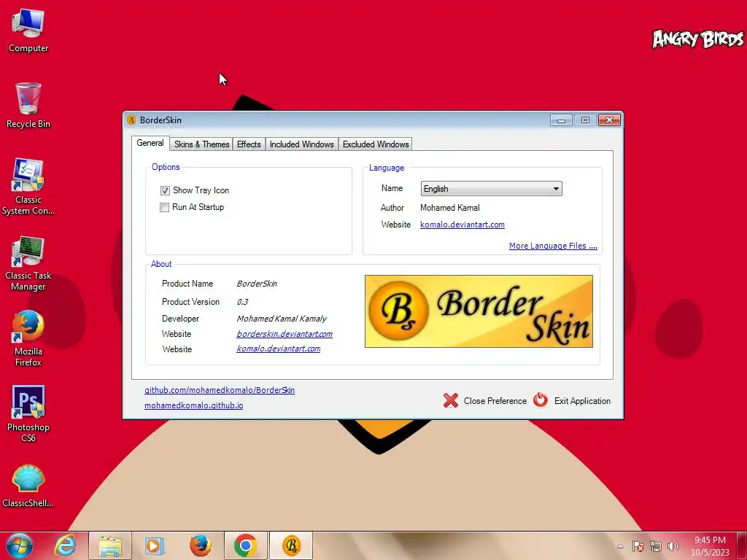The width and height of the screenshot is (747, 560).
Task: Open mohamedkomalo.github.io link
Action: coord(194,405)
